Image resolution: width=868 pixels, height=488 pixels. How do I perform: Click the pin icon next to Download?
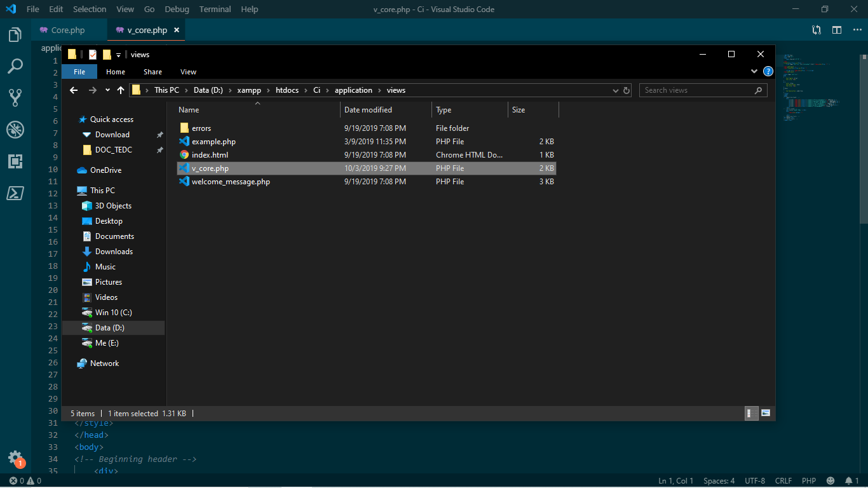coord(159,135)
